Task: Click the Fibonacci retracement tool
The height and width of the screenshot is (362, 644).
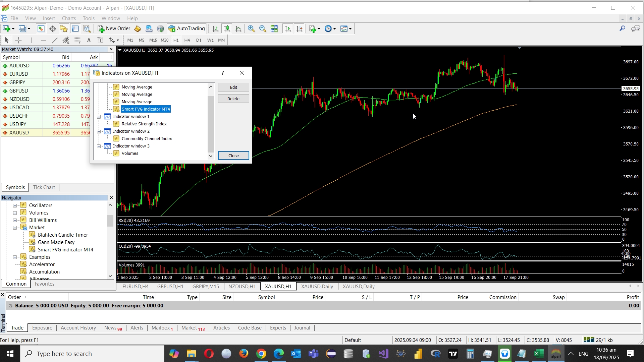Action: coord(77,40)
